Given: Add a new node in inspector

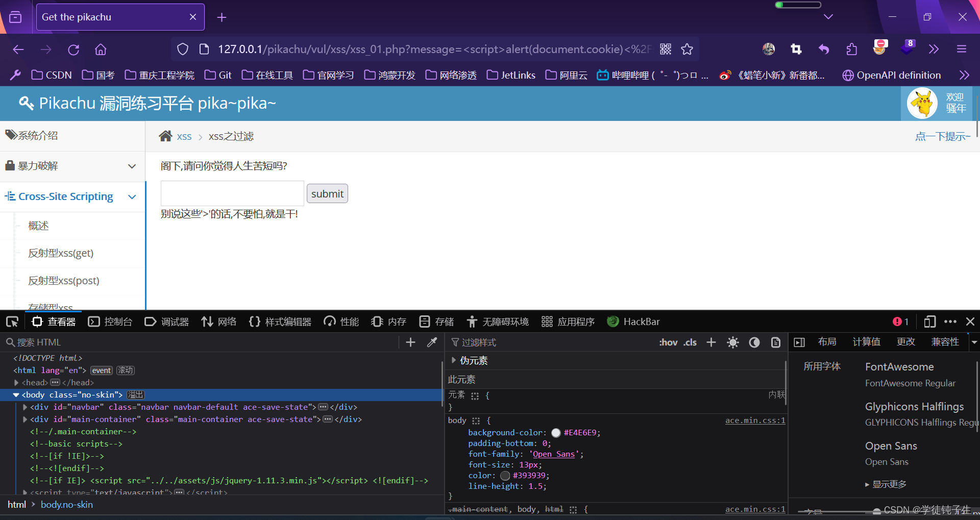Looking at the screenshot, I should tap(410, 342).
